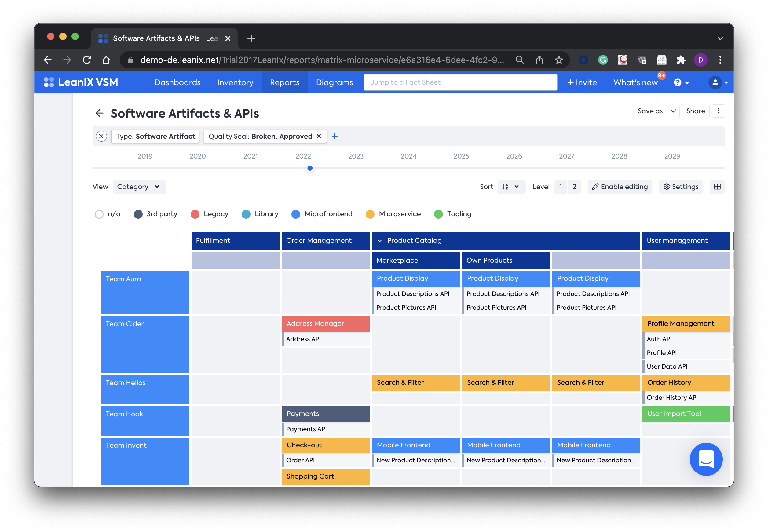Open the Diagrams navigation tab

(334, 82)
